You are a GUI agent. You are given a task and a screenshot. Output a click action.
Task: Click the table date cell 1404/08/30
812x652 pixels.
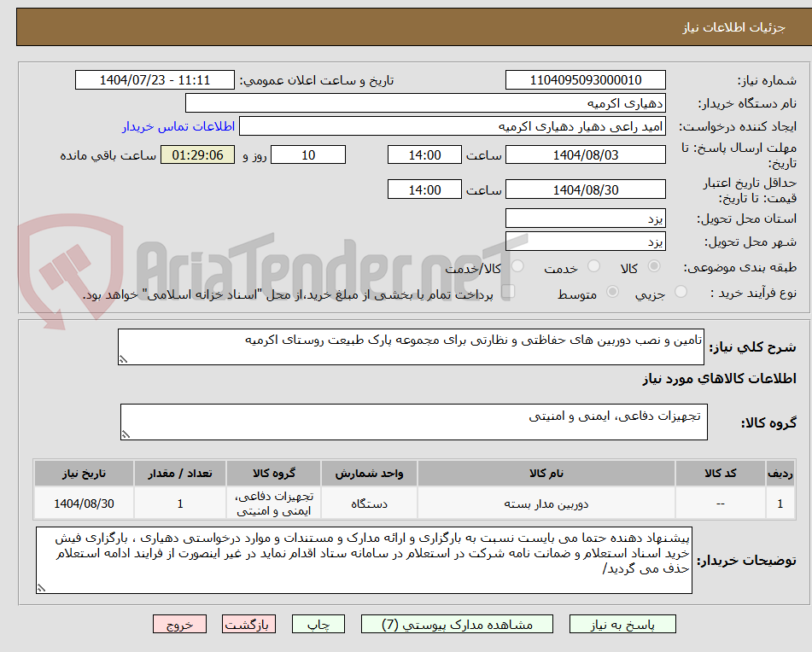84,504
